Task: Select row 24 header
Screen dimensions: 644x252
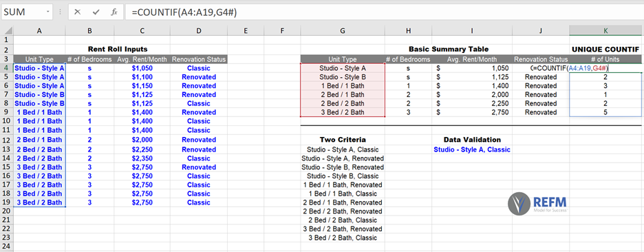Action: pos(7,246)
